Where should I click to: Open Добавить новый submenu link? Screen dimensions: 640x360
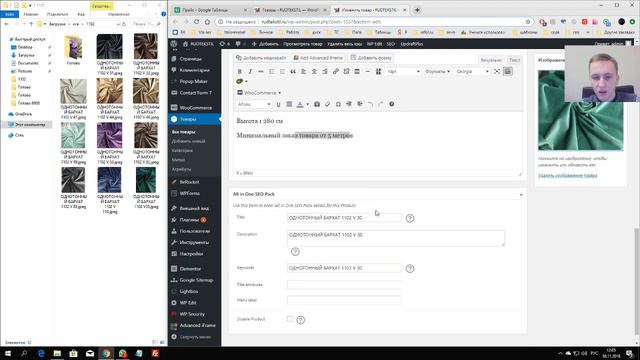(x=189, y=141)
